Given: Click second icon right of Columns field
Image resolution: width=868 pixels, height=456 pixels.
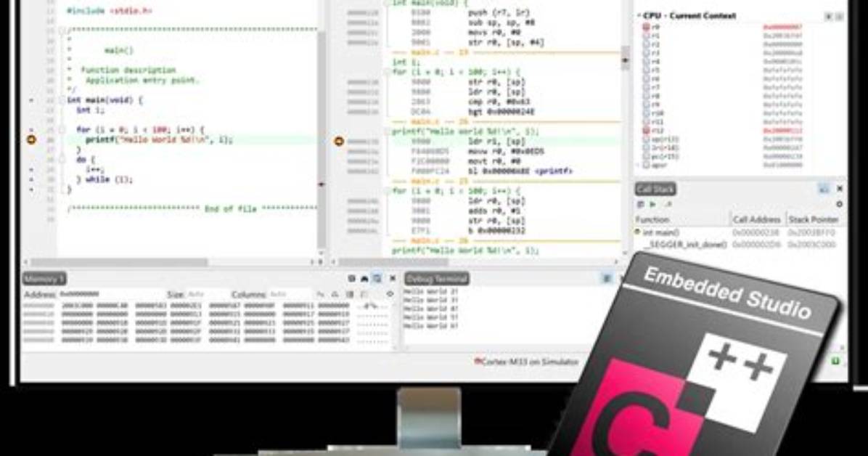Looking at the screenshot, I should [335, 294].
